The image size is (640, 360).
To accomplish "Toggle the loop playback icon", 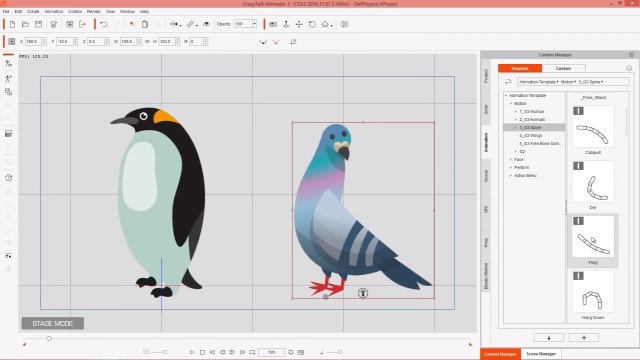I will point(252,352).
